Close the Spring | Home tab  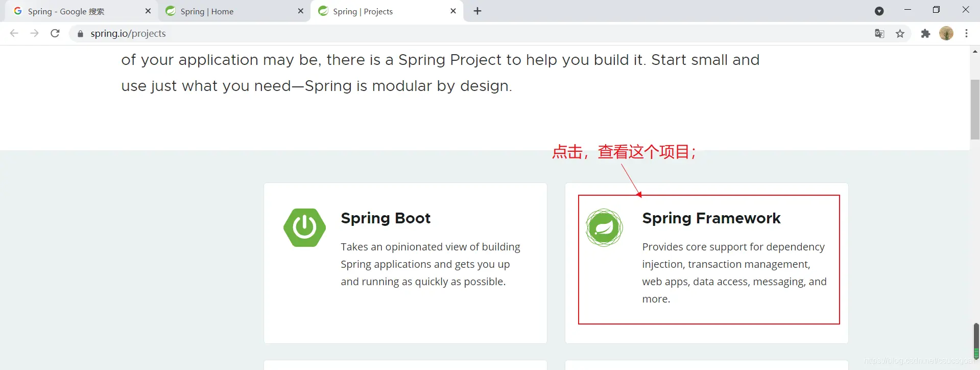tap(300, 11)
